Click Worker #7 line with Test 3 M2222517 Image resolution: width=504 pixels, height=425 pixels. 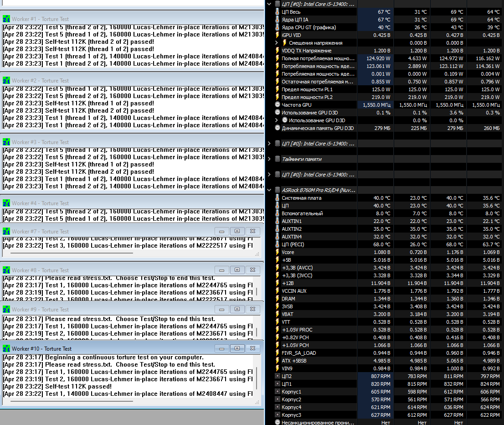coord(128,245)
